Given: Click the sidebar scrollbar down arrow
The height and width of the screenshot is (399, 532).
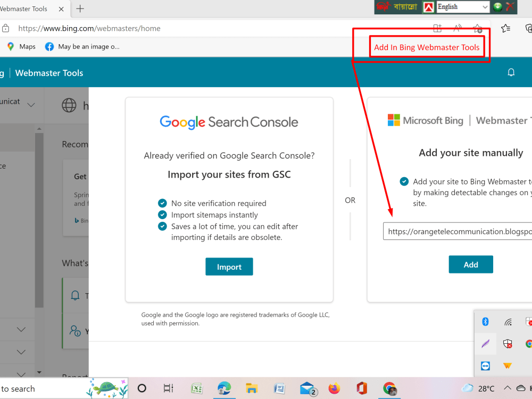Looking at the screenshot, I should [39, 372].
